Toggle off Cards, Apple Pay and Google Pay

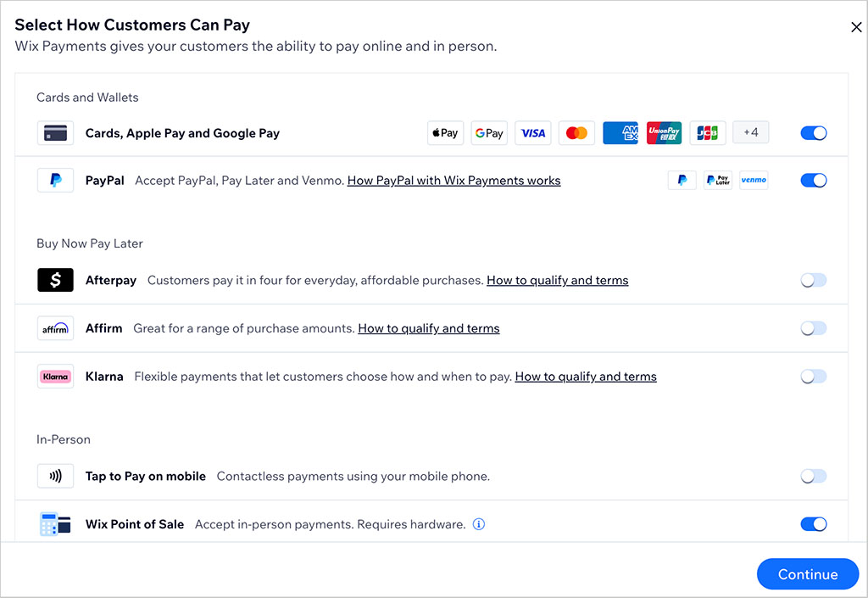pyautogui.click(x=814, y=133)
